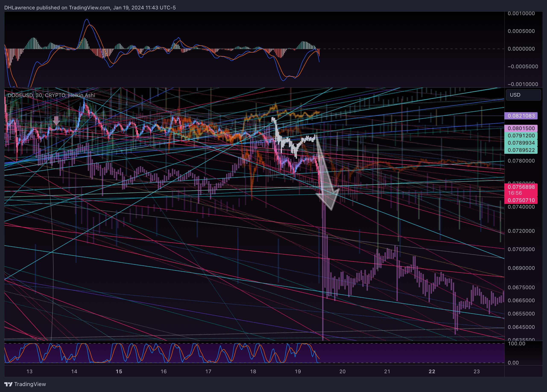The width and height of the screenshot is (547, 392).
Task: Select the DOGEUSD, 30, CRYPTO, Heikin Ashi title
Action: click(51, 95)
